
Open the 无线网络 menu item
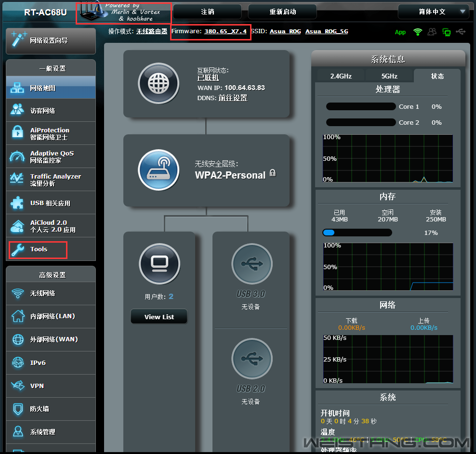point(51,293)
